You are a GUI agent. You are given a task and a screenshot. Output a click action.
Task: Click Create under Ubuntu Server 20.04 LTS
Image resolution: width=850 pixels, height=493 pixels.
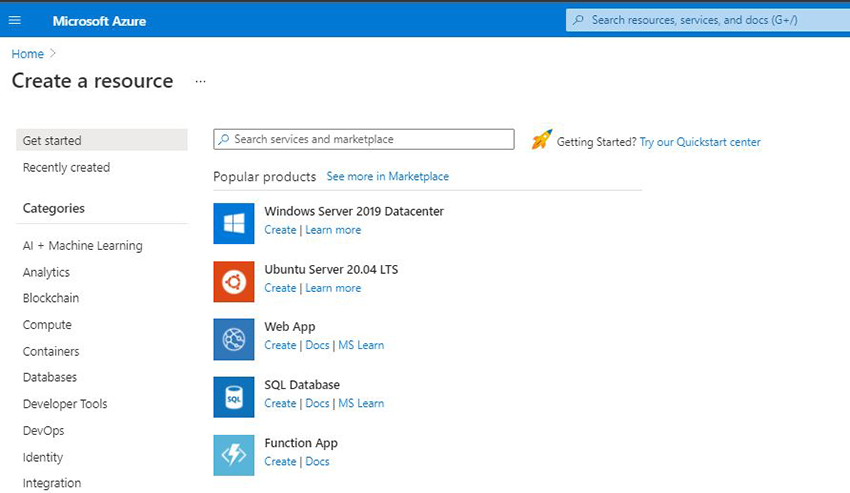click(x=280, y=288)
